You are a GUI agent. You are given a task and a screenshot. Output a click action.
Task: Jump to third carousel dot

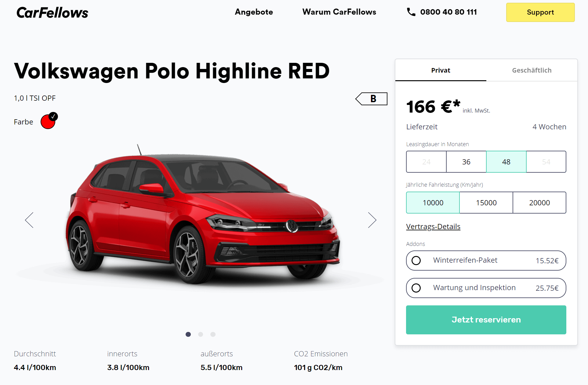(213, 334)
